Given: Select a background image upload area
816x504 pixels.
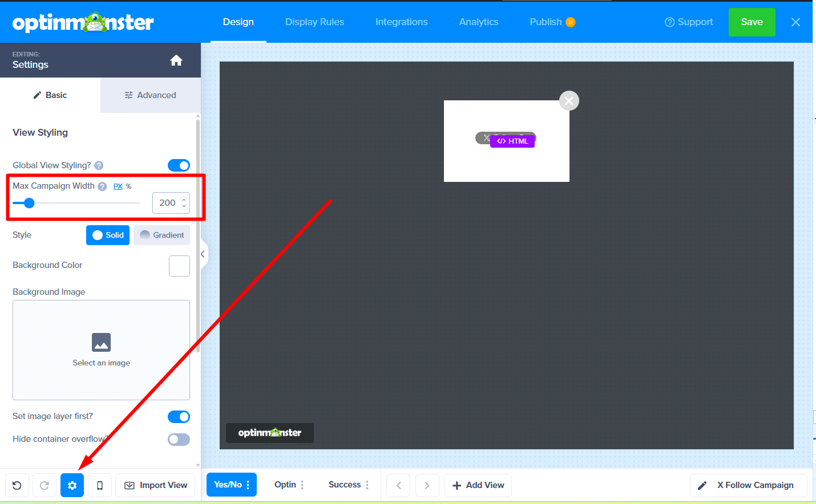Looking at the screenshot, I should [x=101, y=350].
